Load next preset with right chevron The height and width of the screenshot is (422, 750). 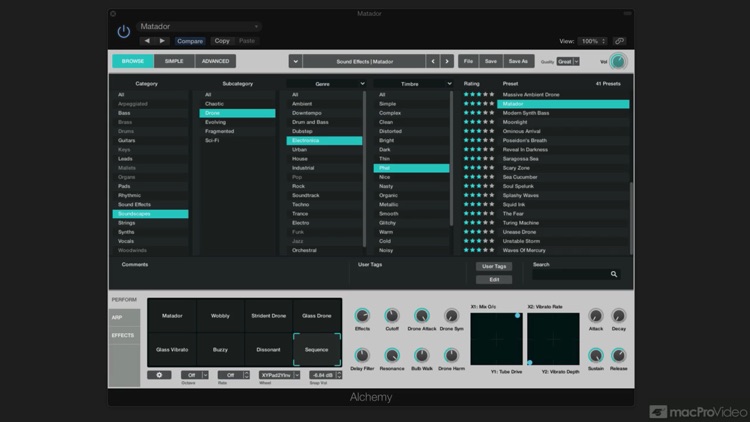(447, 61)
